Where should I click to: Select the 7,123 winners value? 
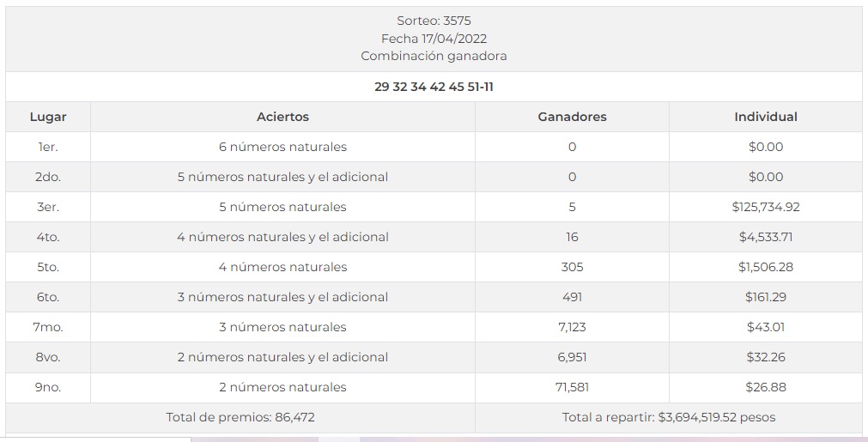coord(572,327)
